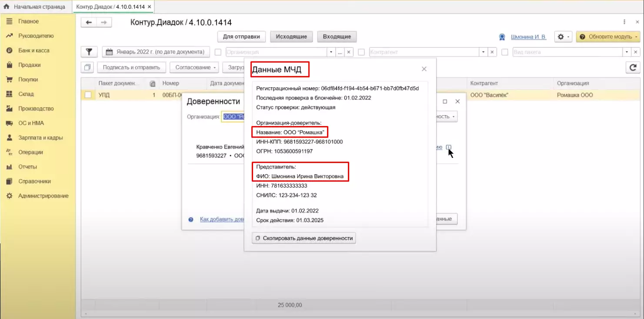The height and width of the screenshot is (319, 644).
Task: Clear the Организация filter field
Action: [349, 52]
